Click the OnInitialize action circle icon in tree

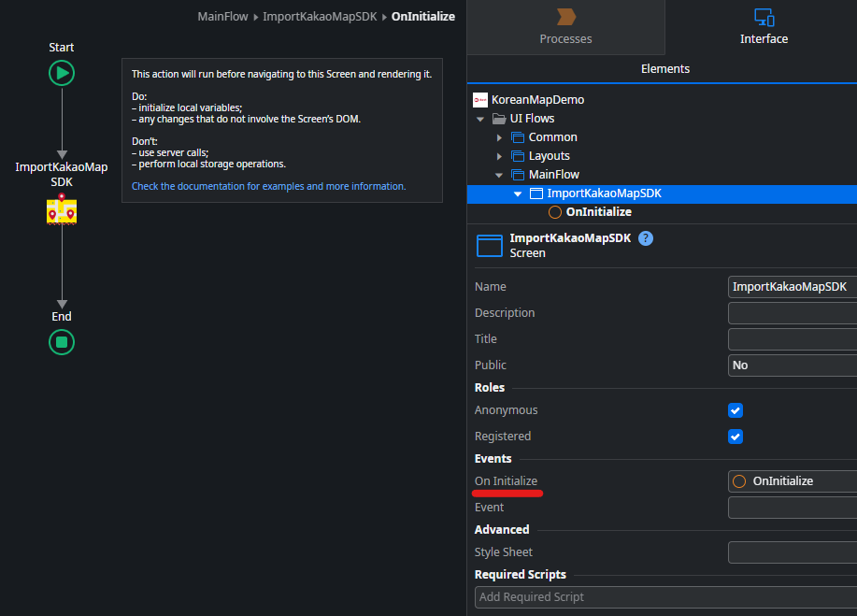click(x=555, y=212)
